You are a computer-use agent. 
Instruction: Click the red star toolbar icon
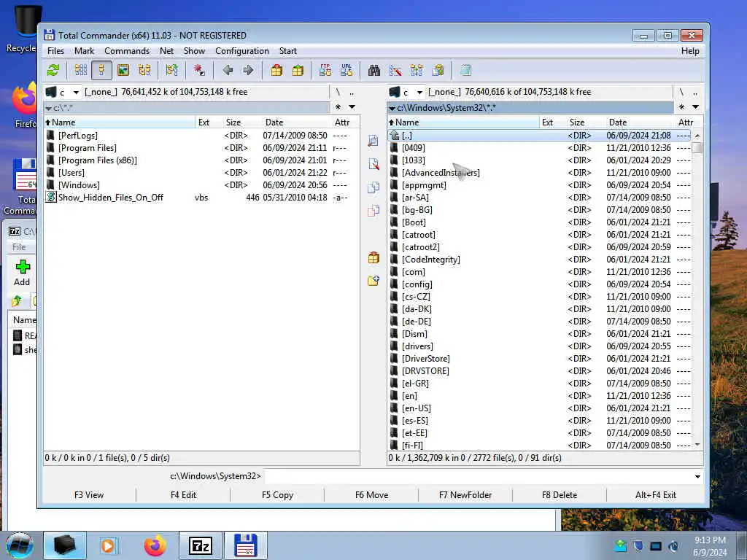(x=199, y=71)
